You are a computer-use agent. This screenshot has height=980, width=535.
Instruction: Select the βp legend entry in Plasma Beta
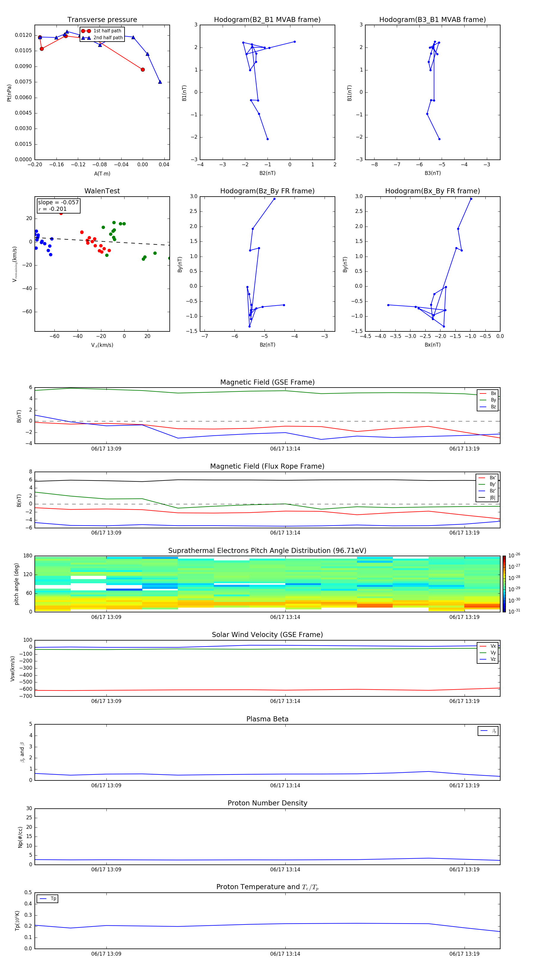point(489,731)
